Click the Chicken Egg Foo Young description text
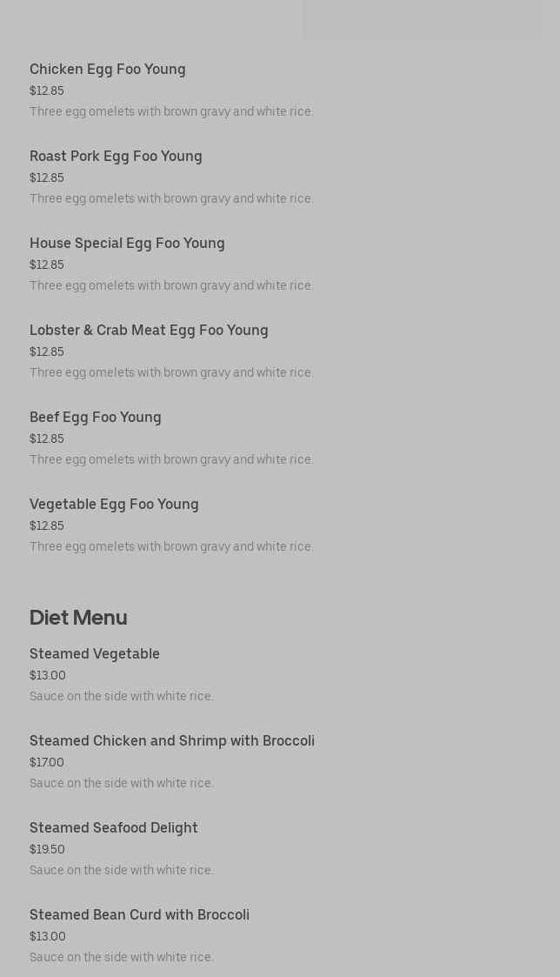 (x=171, y=111)
